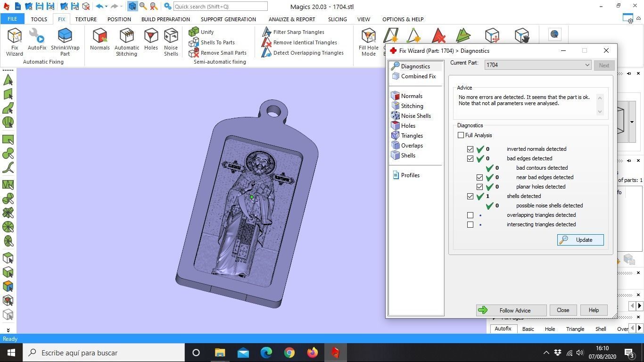Select Triangles page in Fix Wizard

tap(407, 136)
